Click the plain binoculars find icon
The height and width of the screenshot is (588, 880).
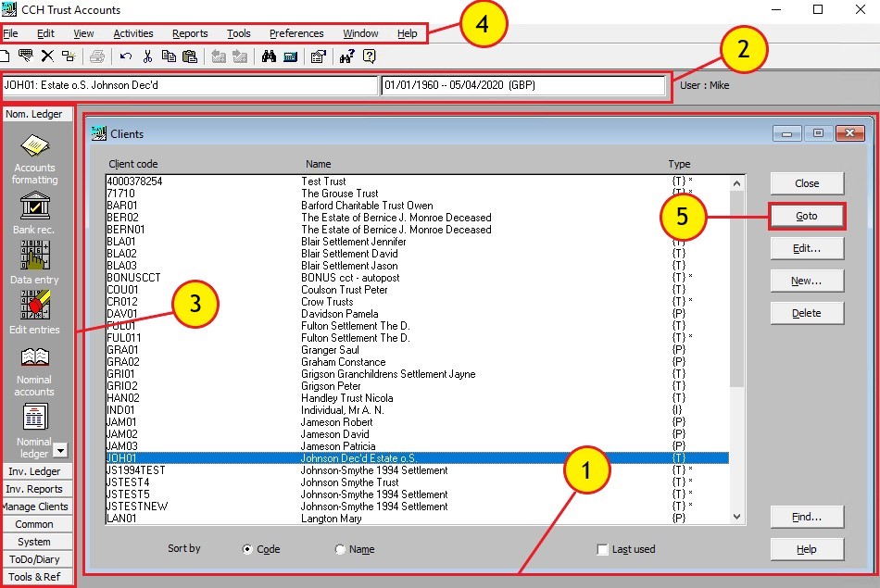(269, 56)
